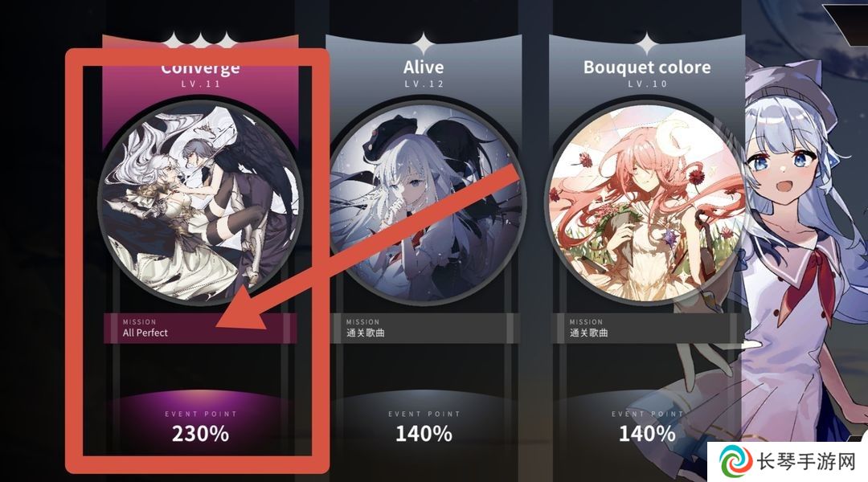Select the Bouquet colore cover art
868x482 pixels.
(646, 202)
